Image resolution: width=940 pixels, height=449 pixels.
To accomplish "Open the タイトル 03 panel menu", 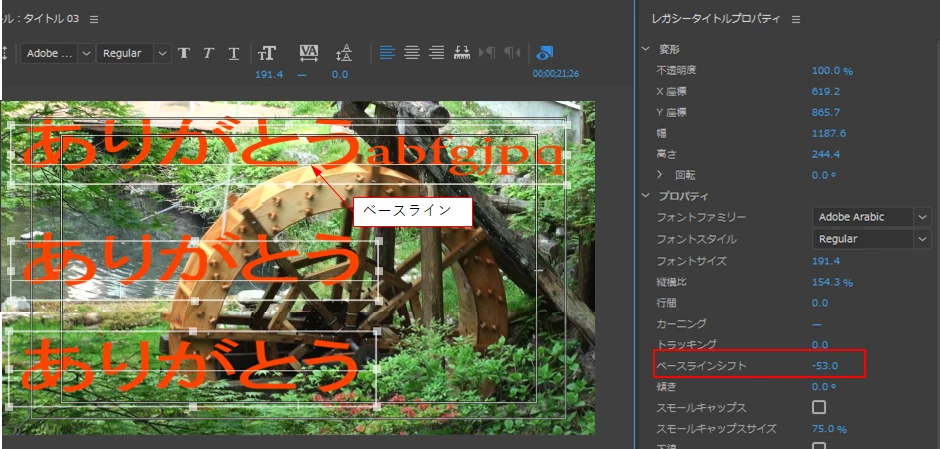I will click(94, 19).
